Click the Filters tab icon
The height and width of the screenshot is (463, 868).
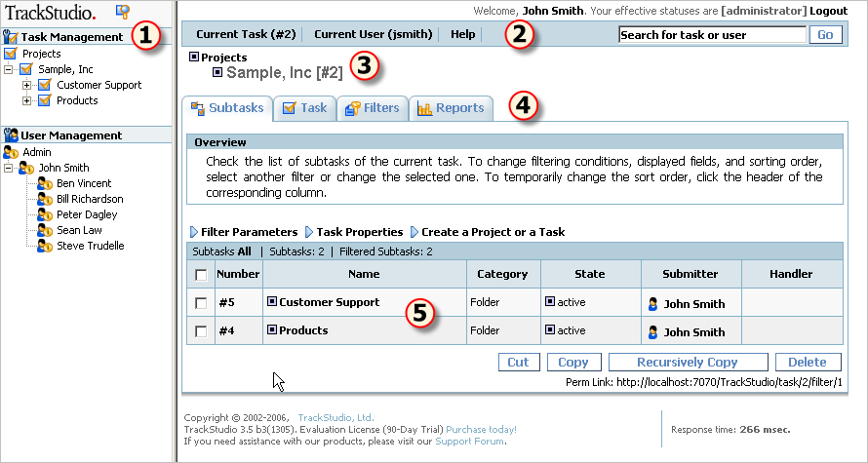[352, 109]
